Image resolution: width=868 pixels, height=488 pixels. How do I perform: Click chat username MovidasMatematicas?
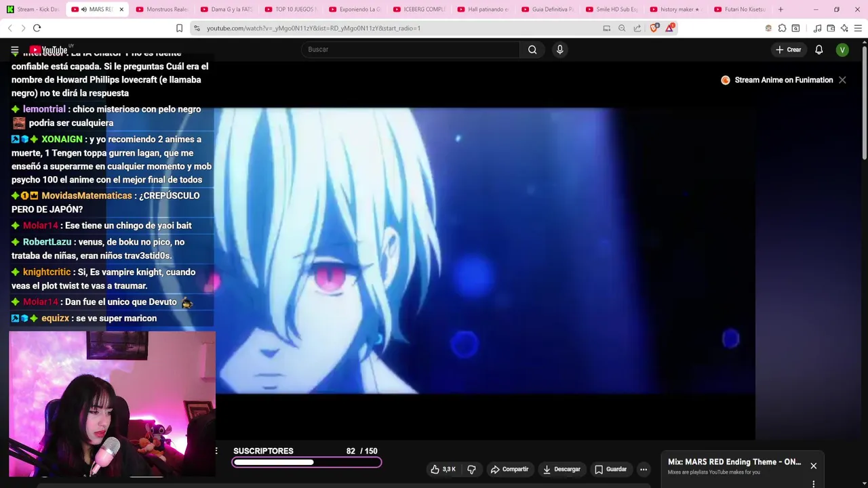click(x=87, y=195)
